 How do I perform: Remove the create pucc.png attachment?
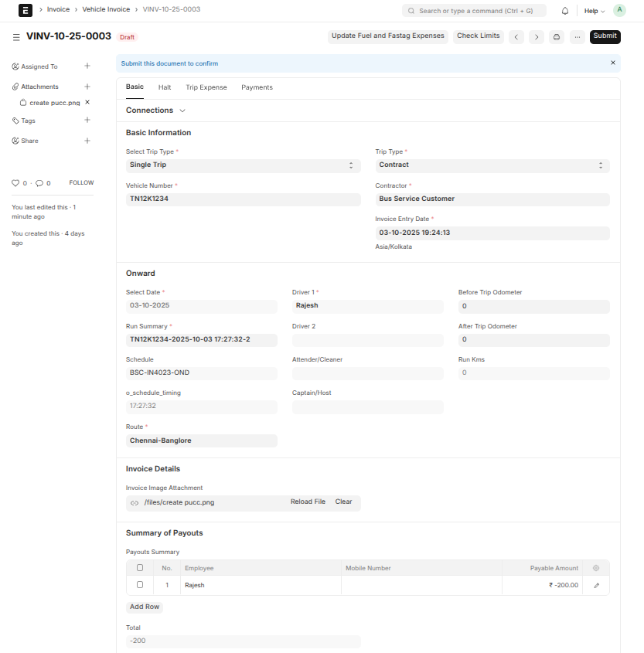coord(87,102)
